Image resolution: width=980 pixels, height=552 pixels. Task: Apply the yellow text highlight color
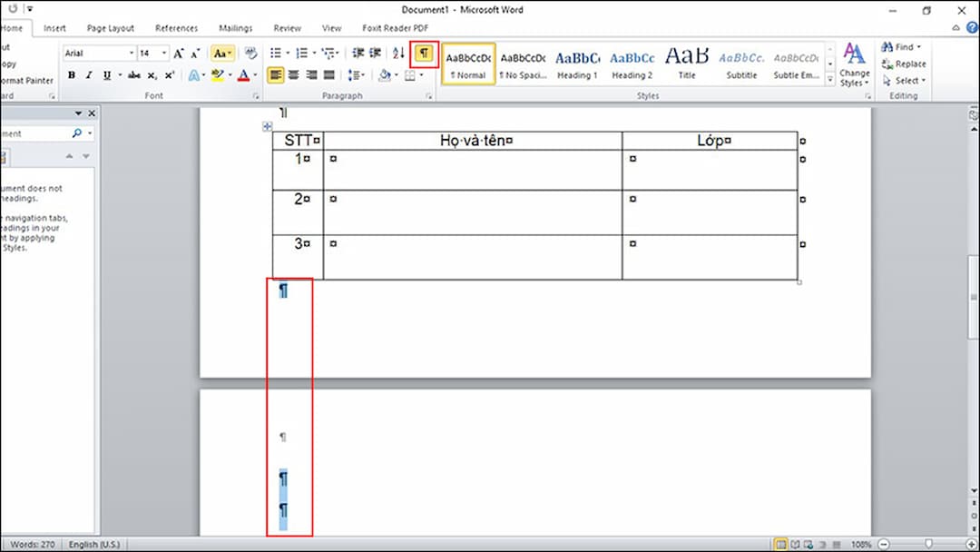(x=217, y=75)
